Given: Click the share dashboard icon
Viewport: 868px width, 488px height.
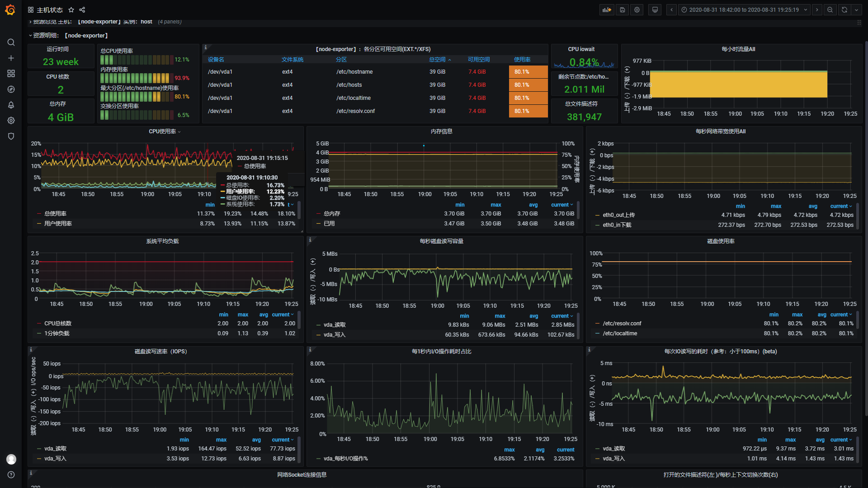Looking at the screenshot, I should [82, 10].
